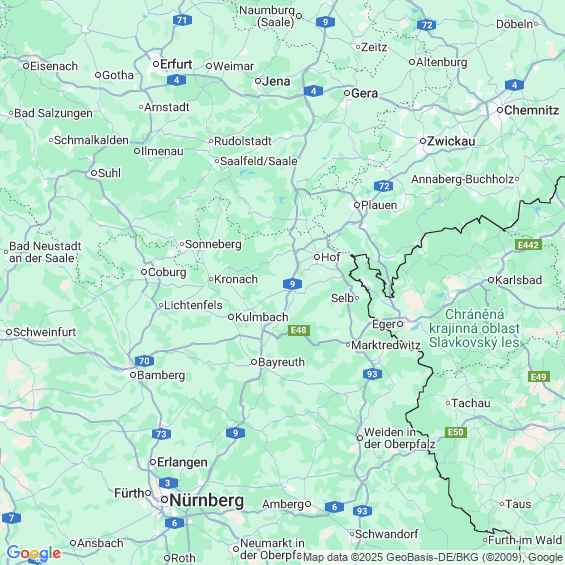Viewport: 565px width, 565px height.
Task: Click the A70 highway shield near Bamberg
Action: 144,361
